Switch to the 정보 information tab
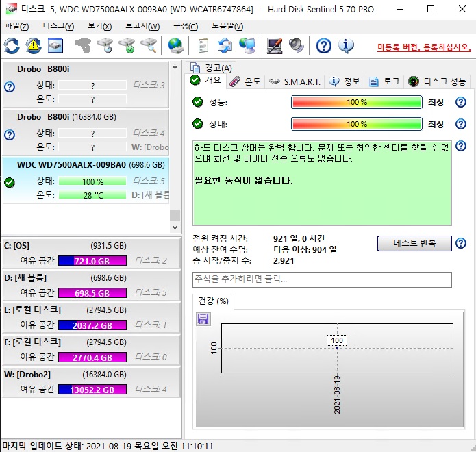The image size is (476, 452). pos(345,81)
